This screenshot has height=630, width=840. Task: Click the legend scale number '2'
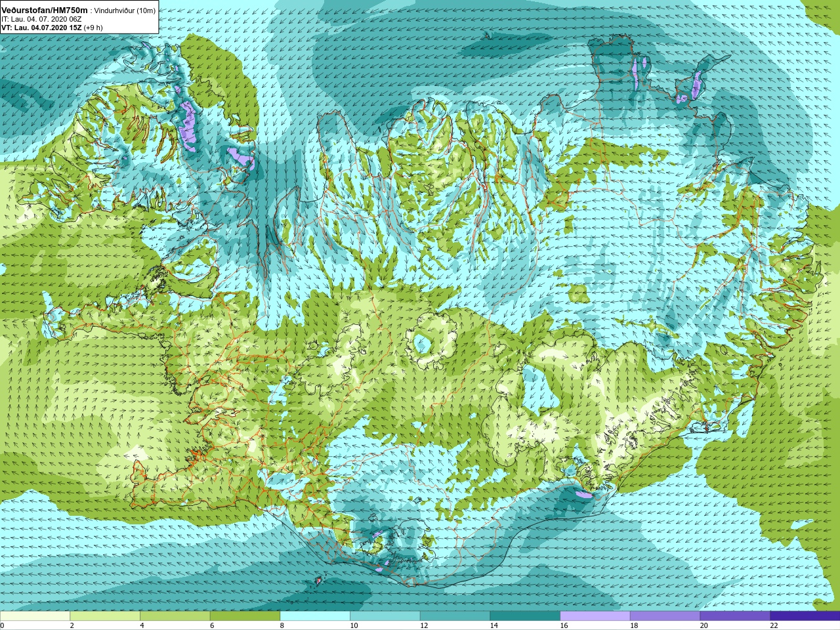coord(72,625)
